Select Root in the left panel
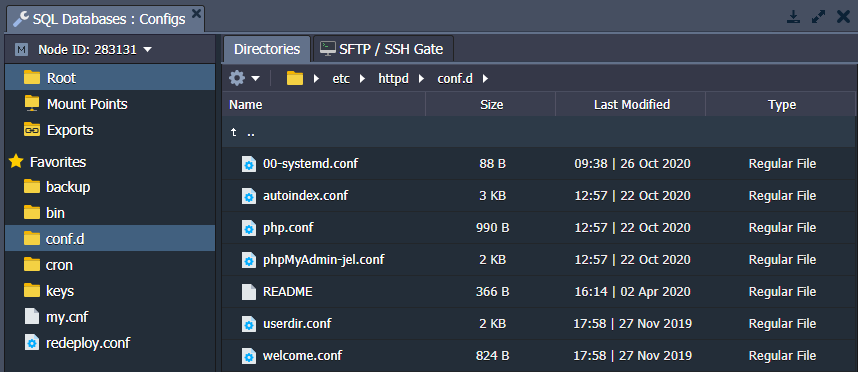The width and height of the screenshot is (858, 372). tap(109, 78)
